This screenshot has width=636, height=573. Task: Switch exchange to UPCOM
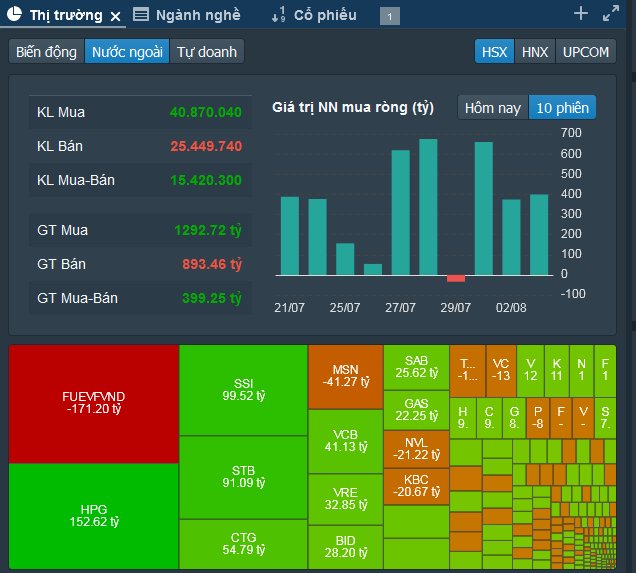point(585,52)
